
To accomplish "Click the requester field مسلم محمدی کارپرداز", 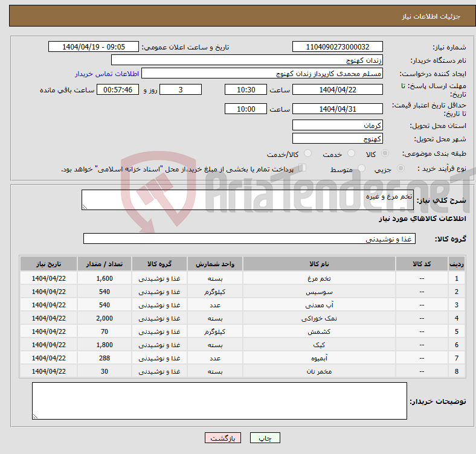I will click(262, 74).
